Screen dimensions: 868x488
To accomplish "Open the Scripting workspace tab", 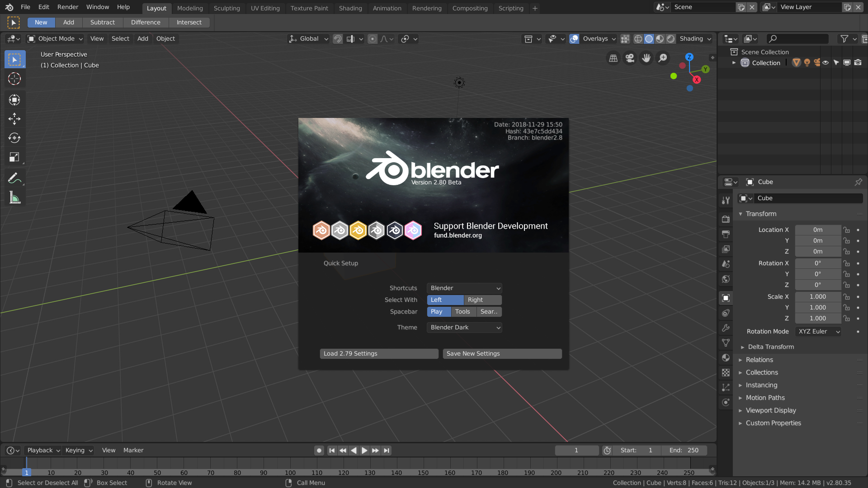I will 510,8.
